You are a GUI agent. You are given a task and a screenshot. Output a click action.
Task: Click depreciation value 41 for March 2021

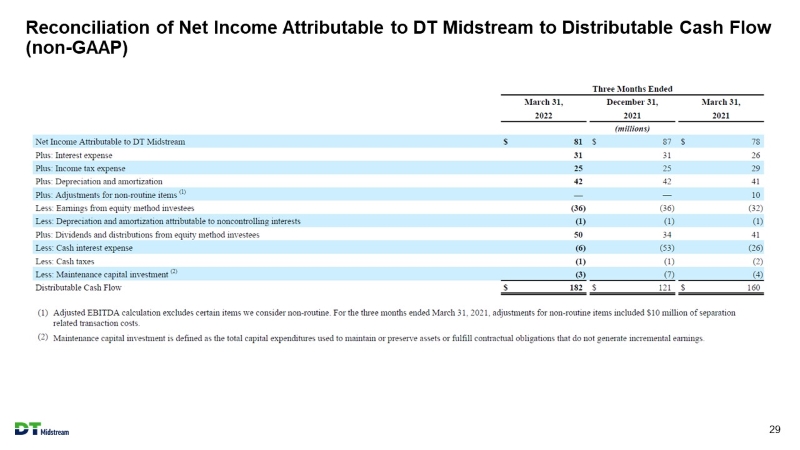pos(756,182)
